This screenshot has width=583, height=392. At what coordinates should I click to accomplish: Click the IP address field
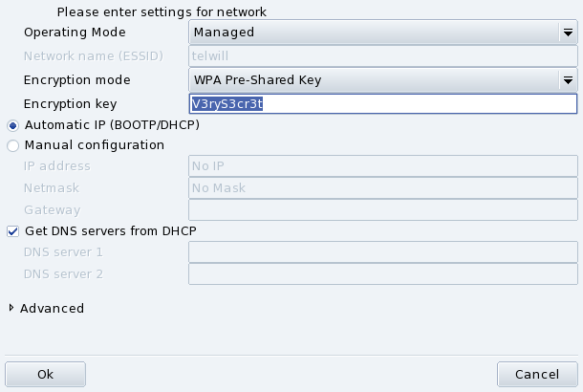pyautogui.click(x=383, y=166)
